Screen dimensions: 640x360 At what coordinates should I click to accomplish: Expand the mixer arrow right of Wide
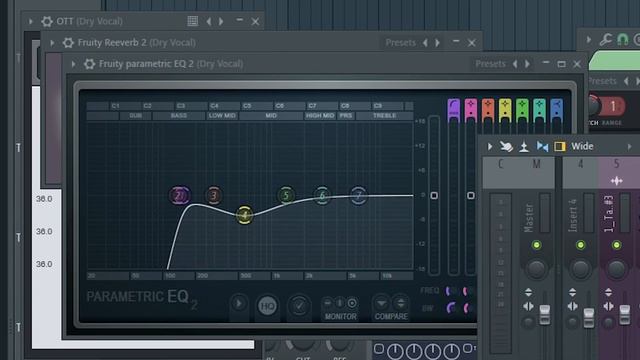click(629, 146)
